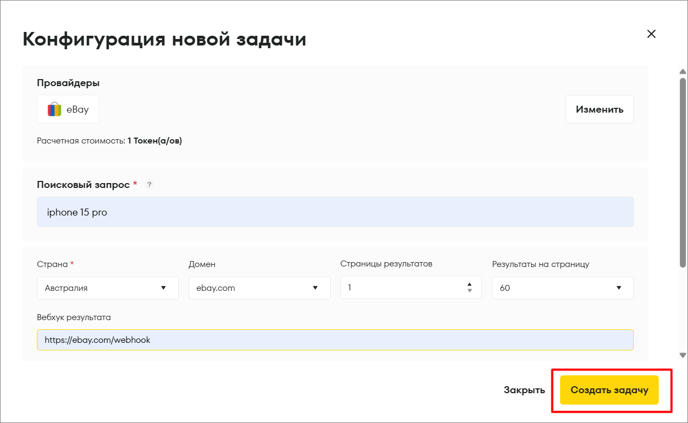Increase results pages with the up arrow
This screenshot has height=423, width=688.
[x=469, y=284]
